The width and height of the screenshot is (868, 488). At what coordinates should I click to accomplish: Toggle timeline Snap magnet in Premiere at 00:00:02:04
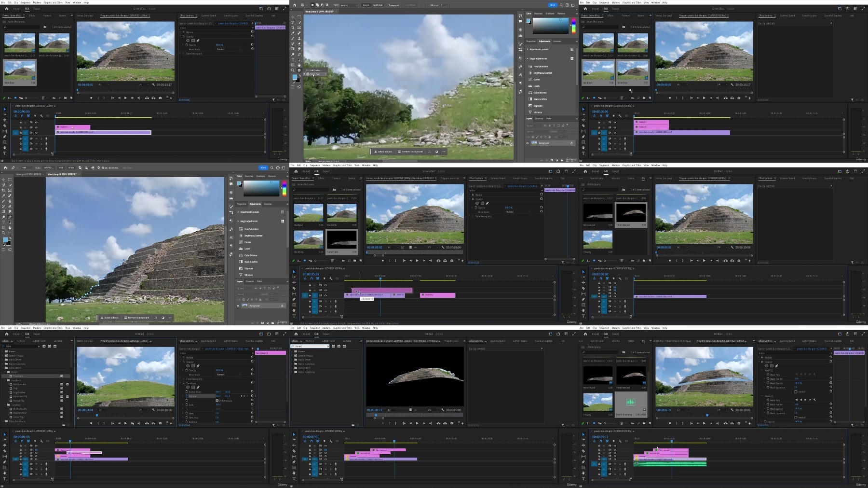point(22,441)
